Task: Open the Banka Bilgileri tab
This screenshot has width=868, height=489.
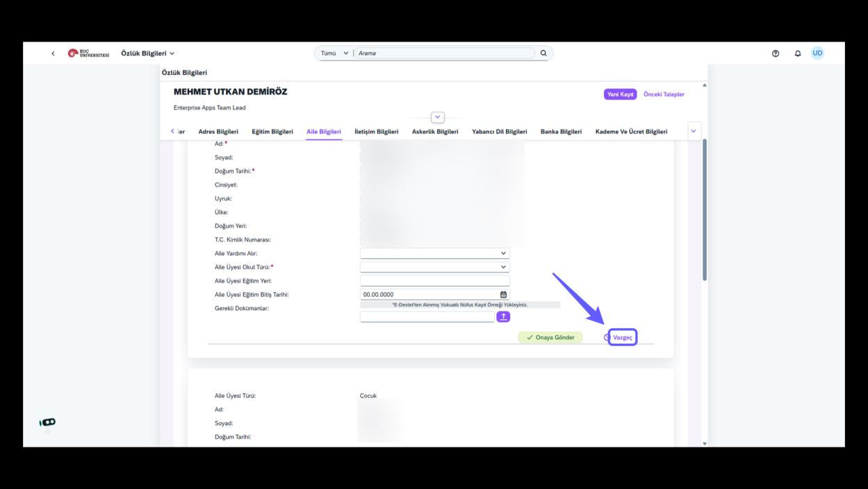Action: (562, 131)
